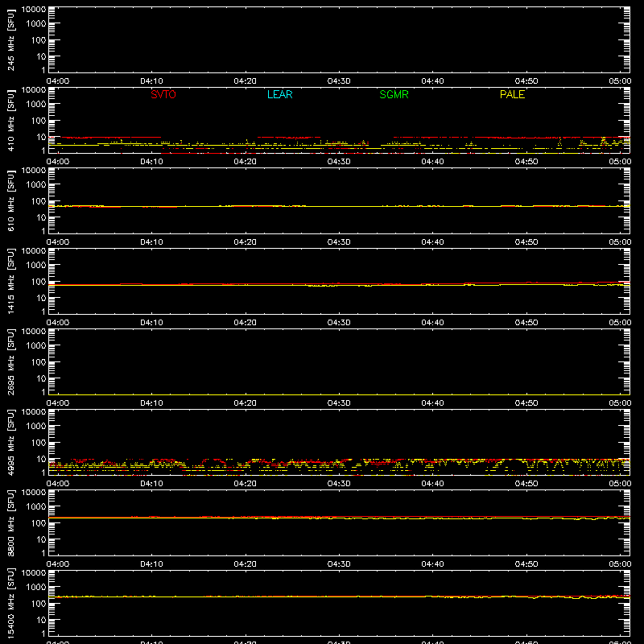Select the 245 MHz [SFU] axis title
This screenshot has width=644, height=644.
point(10,39)
